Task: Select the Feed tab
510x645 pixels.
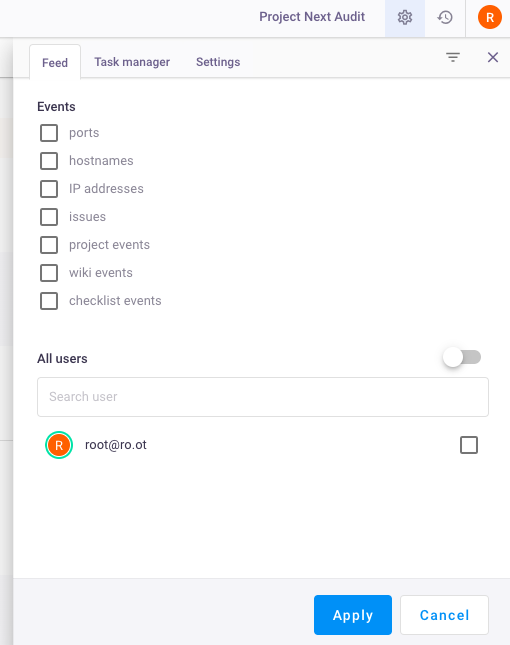Action: pos(55,62)
